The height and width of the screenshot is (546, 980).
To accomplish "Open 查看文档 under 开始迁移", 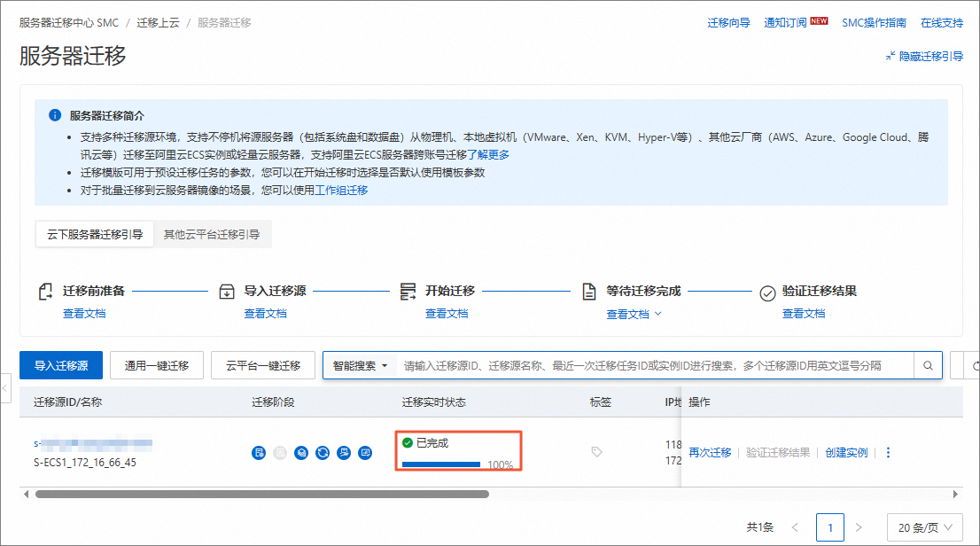I will 447,314.
